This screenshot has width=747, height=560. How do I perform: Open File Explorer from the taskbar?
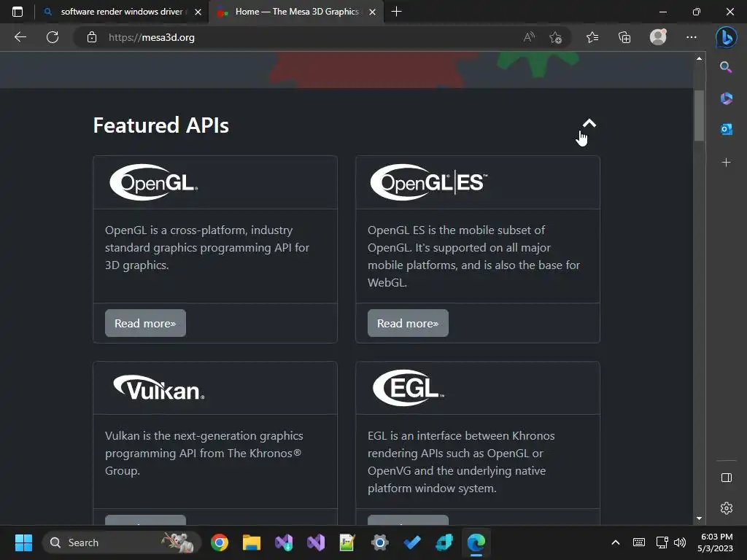pyautogui.click(x=252, y=542)
